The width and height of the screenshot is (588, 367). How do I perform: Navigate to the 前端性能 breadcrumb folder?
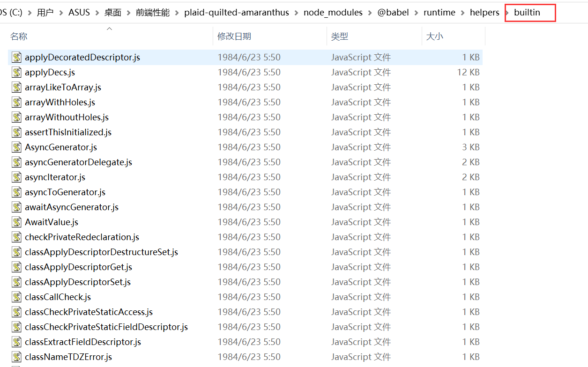pos(153,13)
